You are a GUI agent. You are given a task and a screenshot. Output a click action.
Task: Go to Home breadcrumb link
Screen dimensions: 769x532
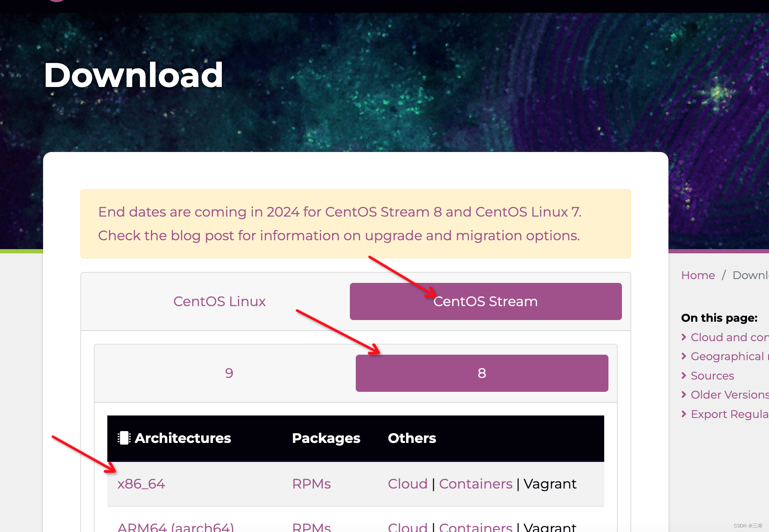click(x=698, y=275)
